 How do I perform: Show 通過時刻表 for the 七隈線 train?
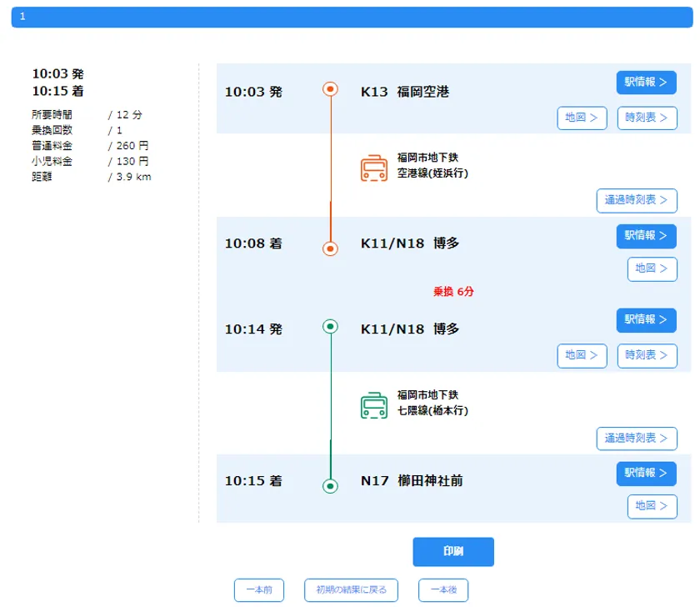click(636, 439)
